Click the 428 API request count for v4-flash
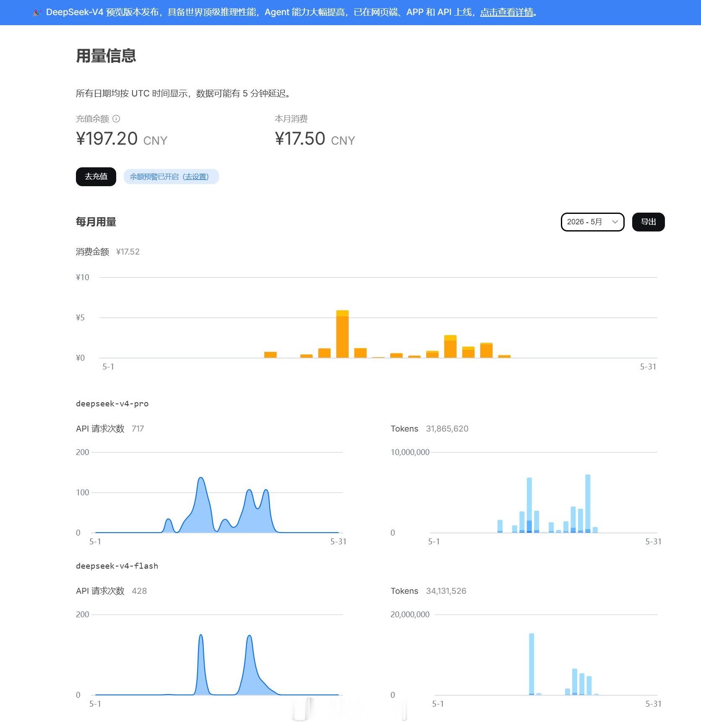Screen dimensions: 701x728 (139, 591)
